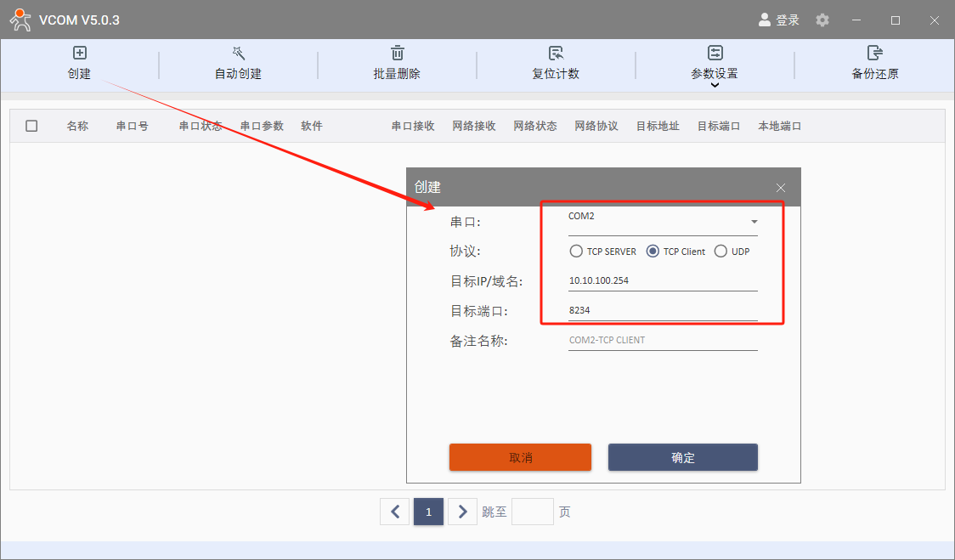Screen dimensions: 955x560
Task: Open the gear settings icon in title bar
Action: [822, 20]
